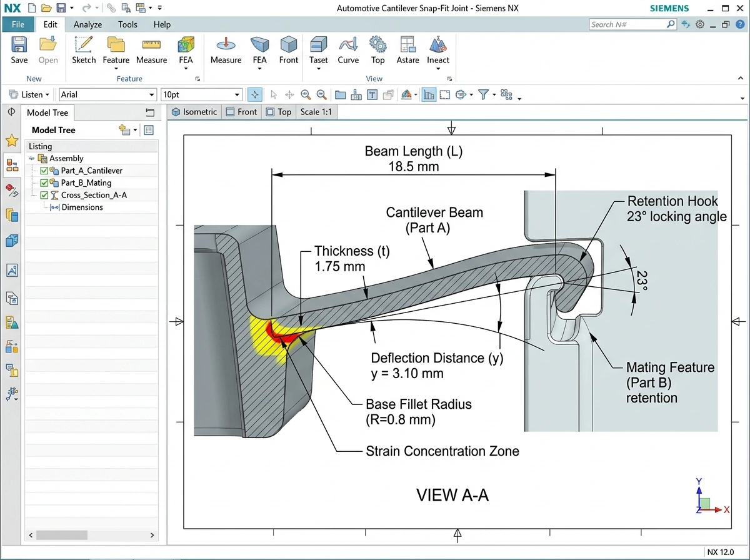The image size is (750, 560).
Task: Click the Feature group dialog launcher
Action: (197, 79)
